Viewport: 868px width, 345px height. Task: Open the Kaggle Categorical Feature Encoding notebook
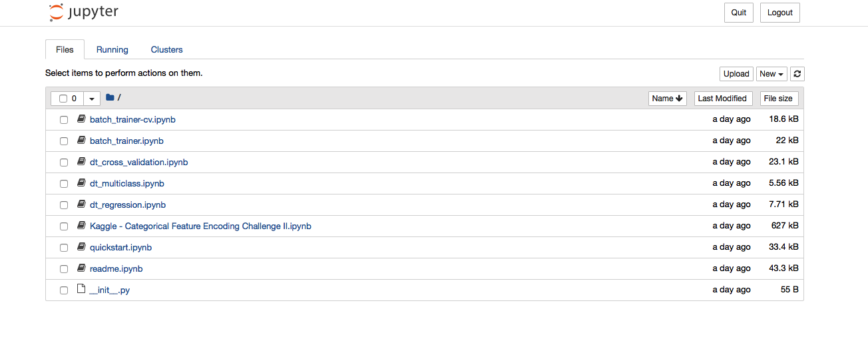200,226
